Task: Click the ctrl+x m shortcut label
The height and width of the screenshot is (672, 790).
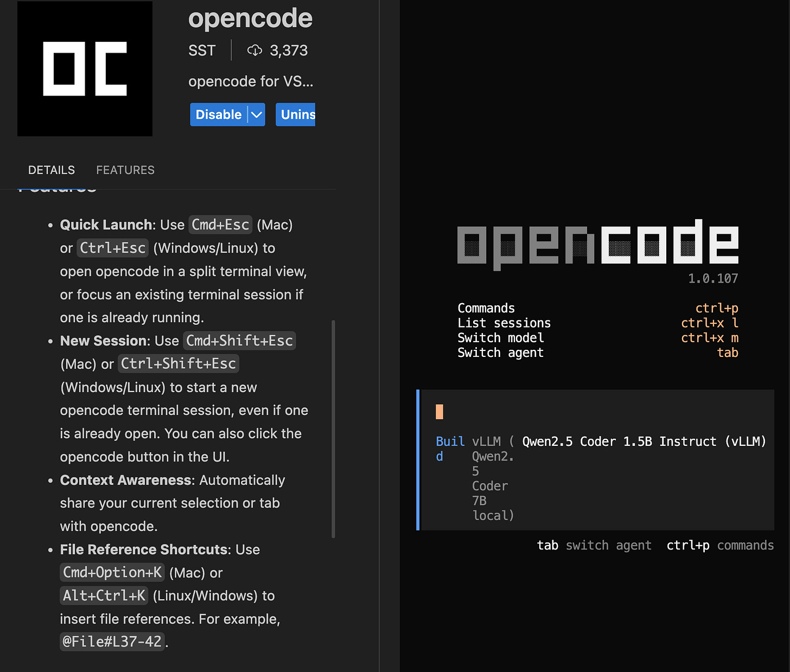Action: point(710,337)
